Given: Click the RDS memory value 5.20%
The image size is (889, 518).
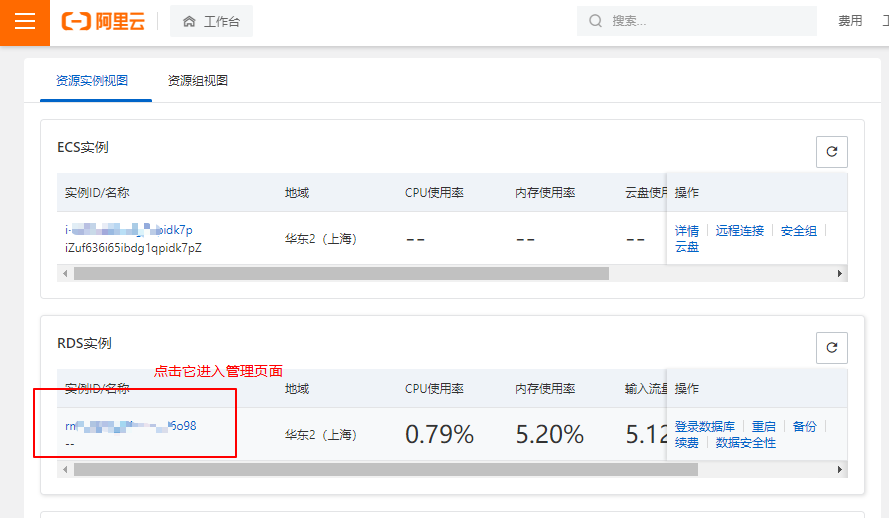Looking at the screenshot, I should 549,435.
